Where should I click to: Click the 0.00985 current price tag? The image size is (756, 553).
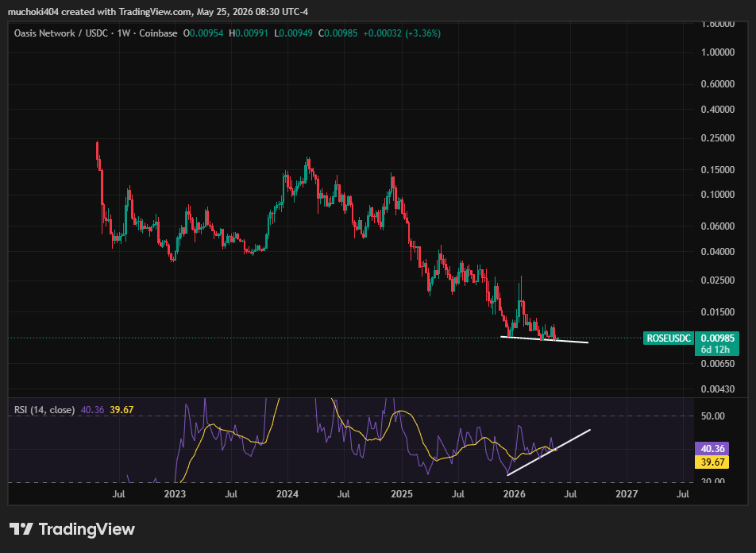coord(717,338)
